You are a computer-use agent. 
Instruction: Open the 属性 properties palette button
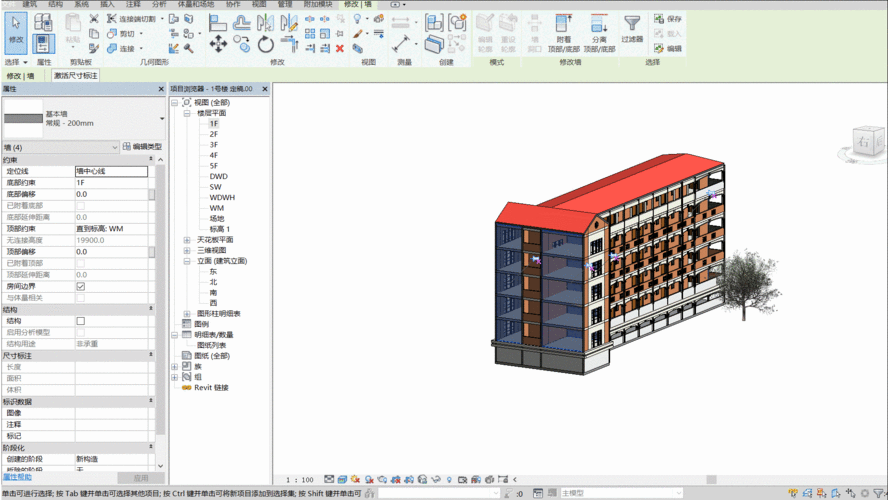coord(44,44)
